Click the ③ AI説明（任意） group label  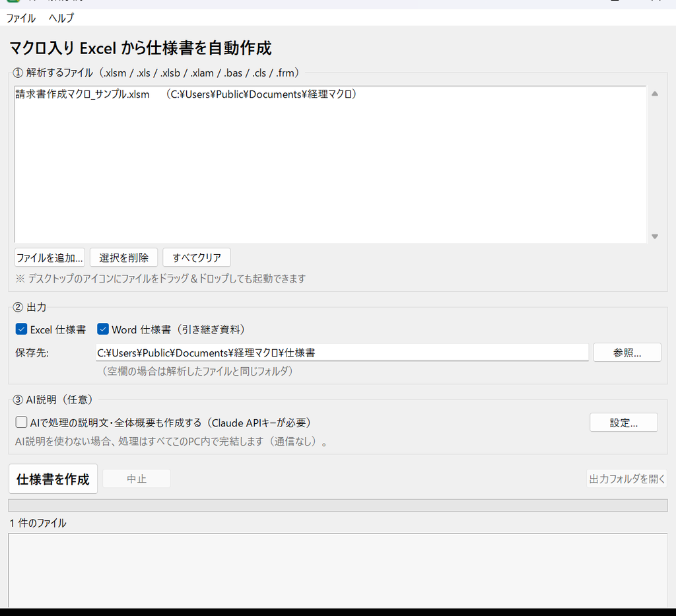tap(53, 399)
